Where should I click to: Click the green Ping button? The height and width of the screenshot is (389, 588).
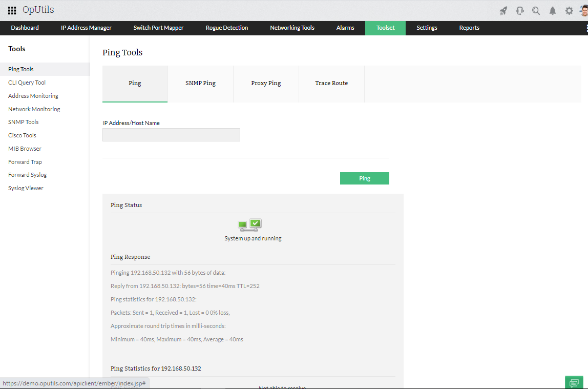coord(365,178)
